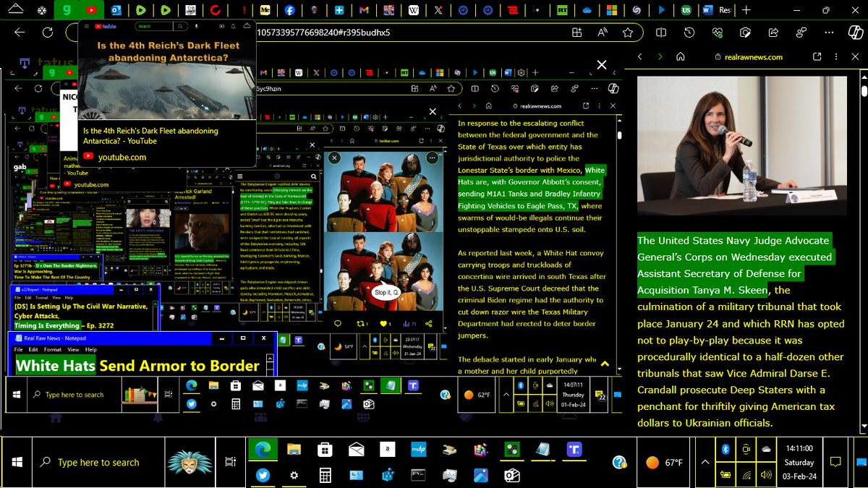Open the browser History icon
Image resolution: width=868 pixels, height=488 pixels.
tap(689, 33)
